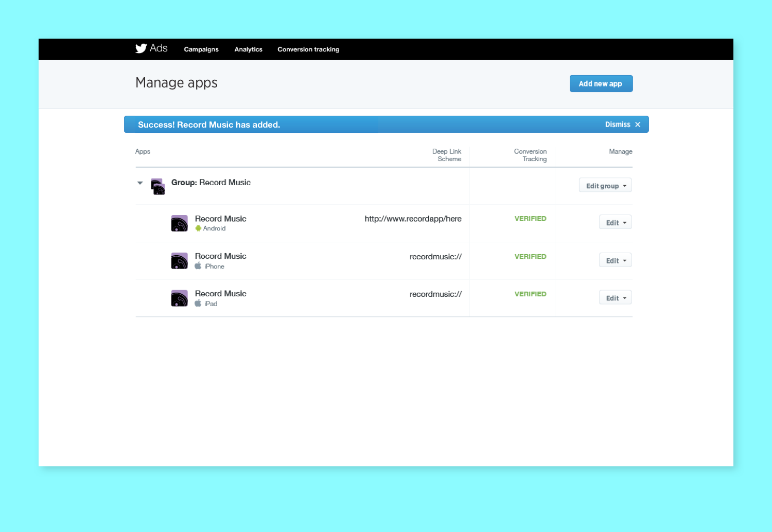Open the Edit dropdown for the iPad app
Image resolution: width=772 pixels, height=532 pixels.
coord(616,298)
